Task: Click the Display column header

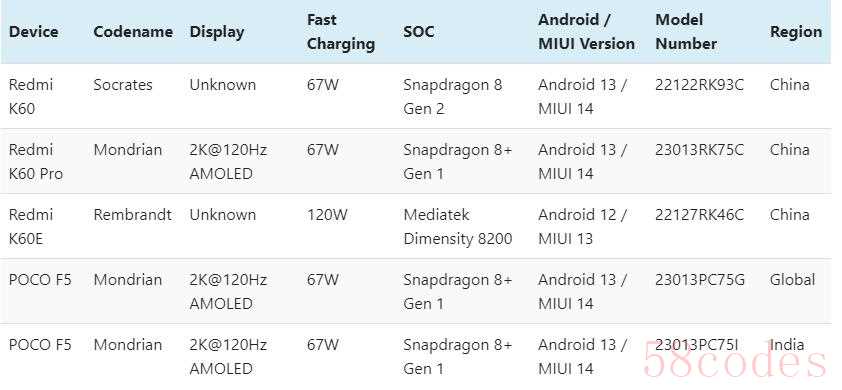Action: (216, 32)
